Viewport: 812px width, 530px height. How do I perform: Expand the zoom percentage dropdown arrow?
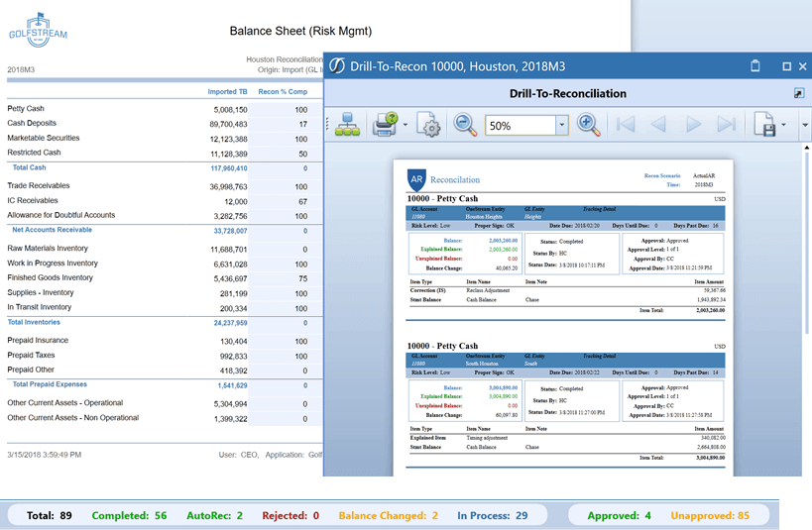click(x=562, y=125)
